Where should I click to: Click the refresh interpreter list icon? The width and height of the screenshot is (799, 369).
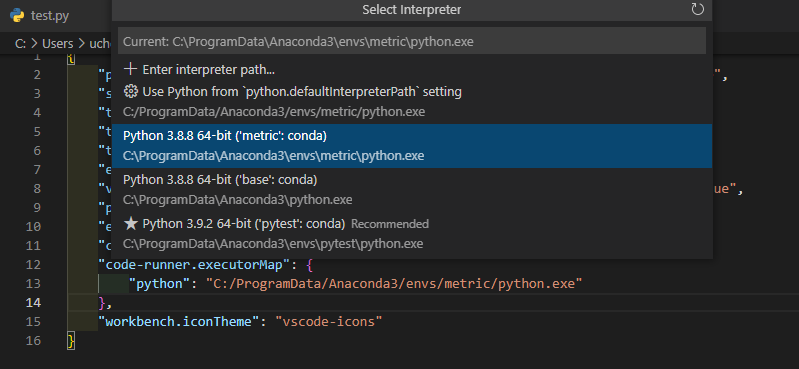tap(698, 9)
